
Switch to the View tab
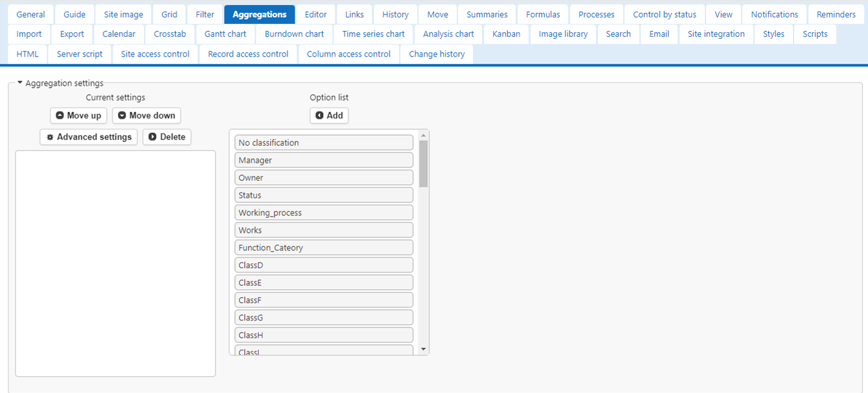[x=724, y=14]
